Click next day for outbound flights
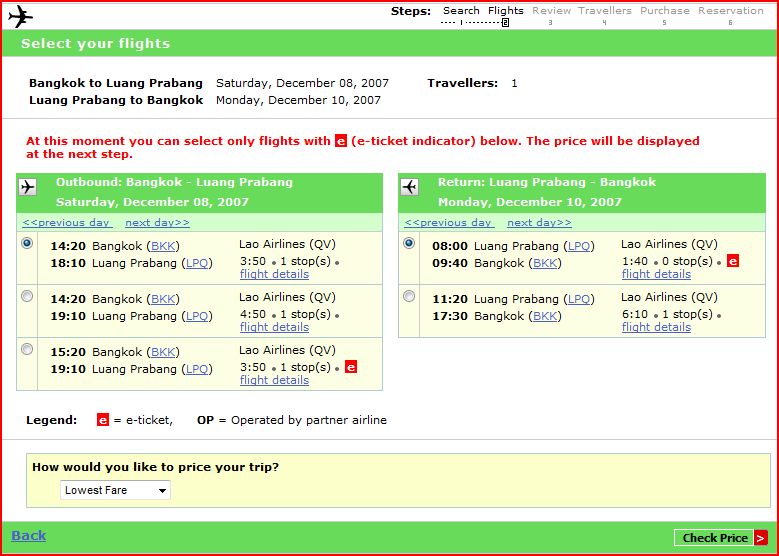The height and width of the screenshot is (556, 779). click(x=157, y=223)
